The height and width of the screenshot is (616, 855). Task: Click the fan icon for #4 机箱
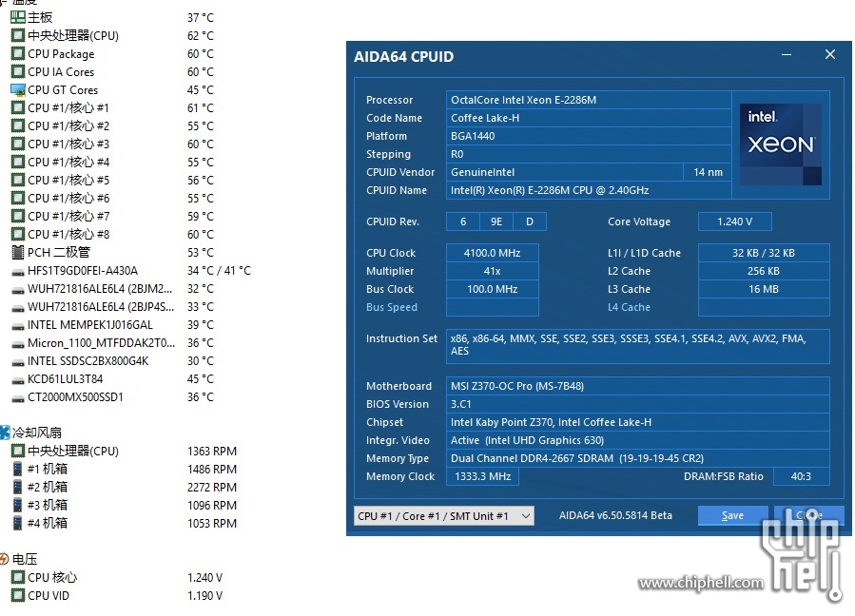[17, 523]
